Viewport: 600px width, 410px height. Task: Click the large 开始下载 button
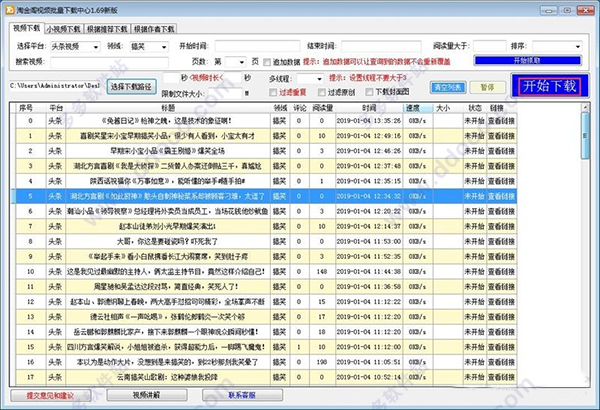pos(549,86)
